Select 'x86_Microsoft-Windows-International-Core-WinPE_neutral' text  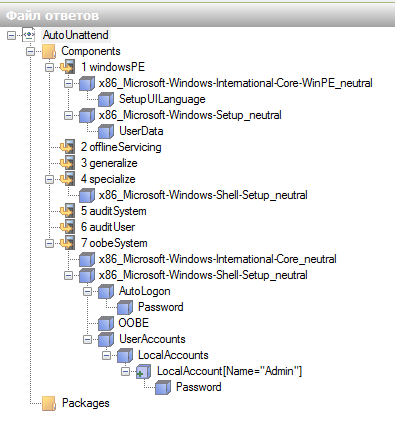pos(236,83)
